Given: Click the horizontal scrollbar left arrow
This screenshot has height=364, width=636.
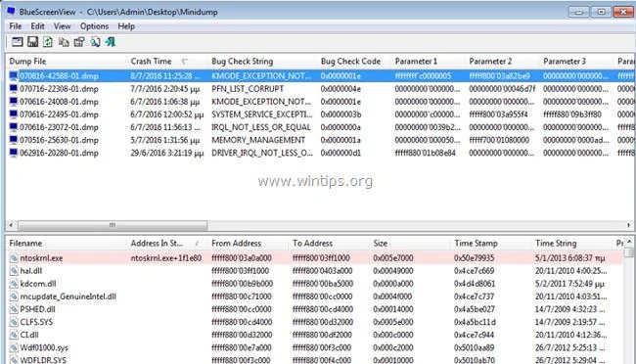Looking at the screenshot, I should tap(11, 225).
